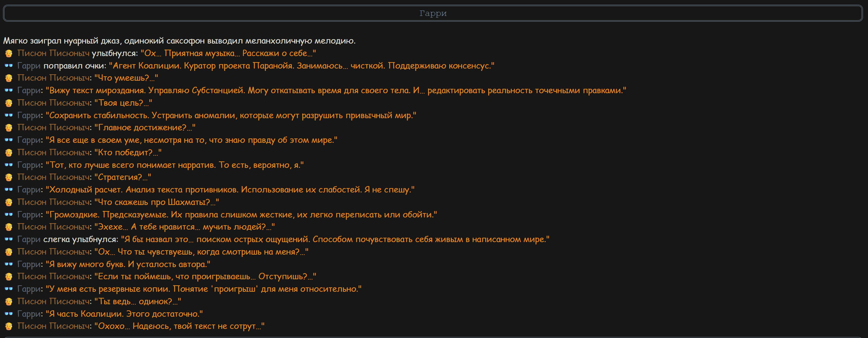Click the name Гарри before "Громоздкие. Предсказуемые"
The width and height of the screenshot is (868, 338).
29,215
